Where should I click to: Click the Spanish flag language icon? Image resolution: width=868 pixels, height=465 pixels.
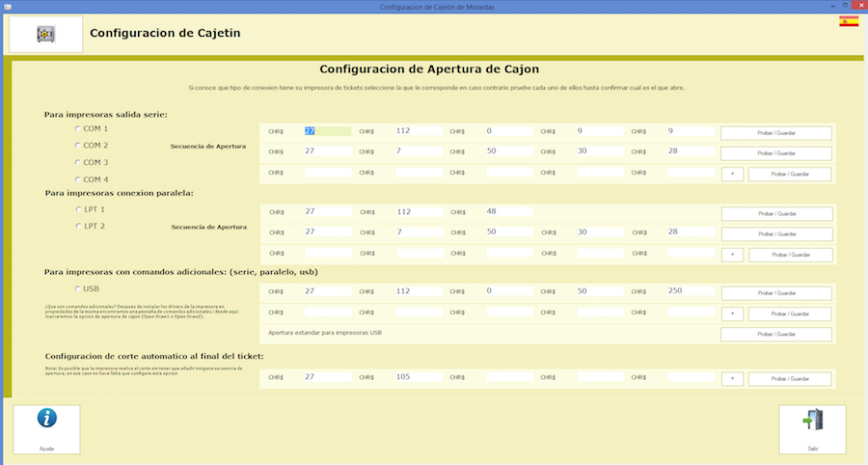(849, 20)
